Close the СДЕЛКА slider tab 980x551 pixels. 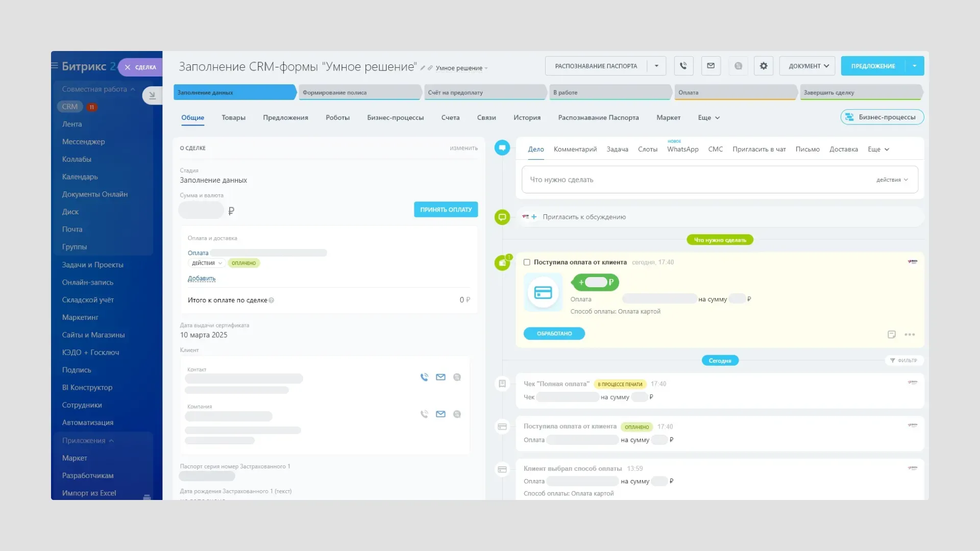point(128,67)
